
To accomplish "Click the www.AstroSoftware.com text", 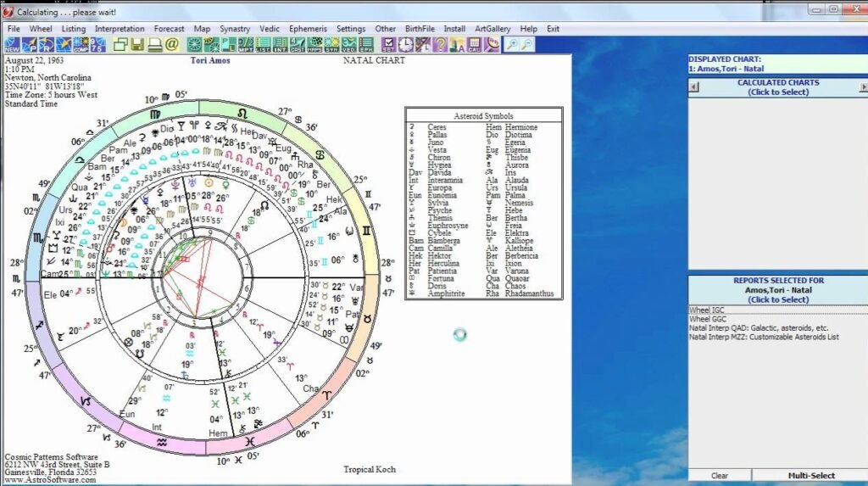I will (50, 480).
